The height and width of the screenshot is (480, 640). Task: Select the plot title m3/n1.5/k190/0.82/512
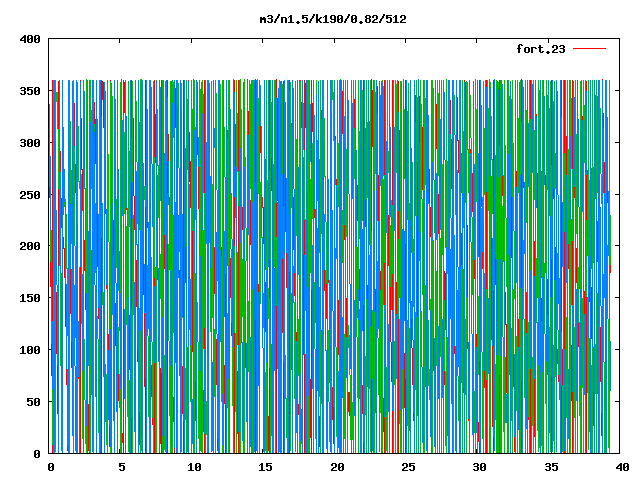coord(333,19)
